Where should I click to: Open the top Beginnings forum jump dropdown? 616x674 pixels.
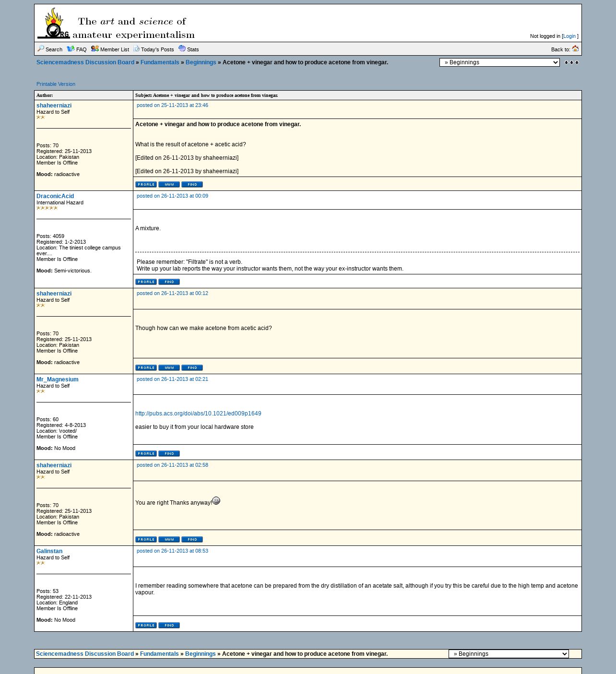(499, 62)
